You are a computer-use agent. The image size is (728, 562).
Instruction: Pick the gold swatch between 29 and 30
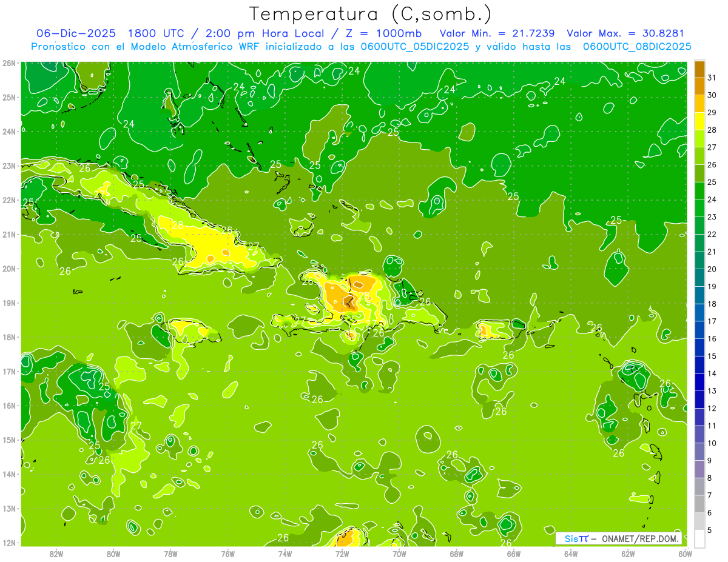coord(699,104)
